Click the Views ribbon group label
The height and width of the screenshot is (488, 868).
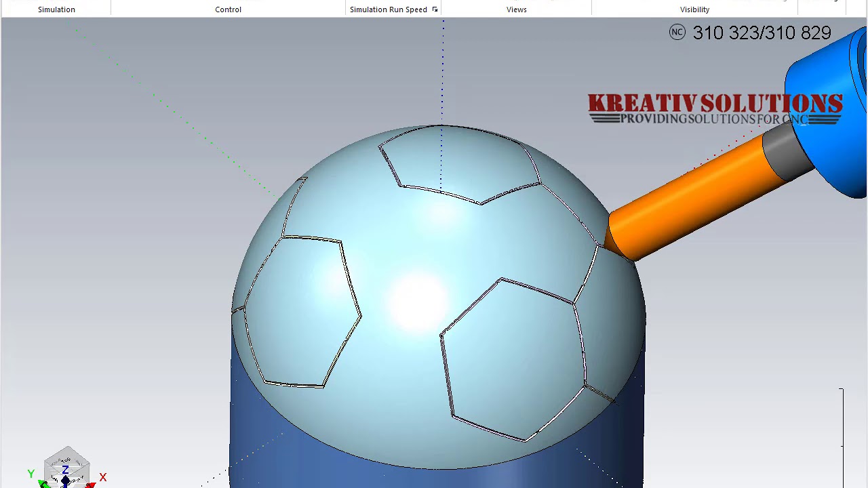coord(517,9)
